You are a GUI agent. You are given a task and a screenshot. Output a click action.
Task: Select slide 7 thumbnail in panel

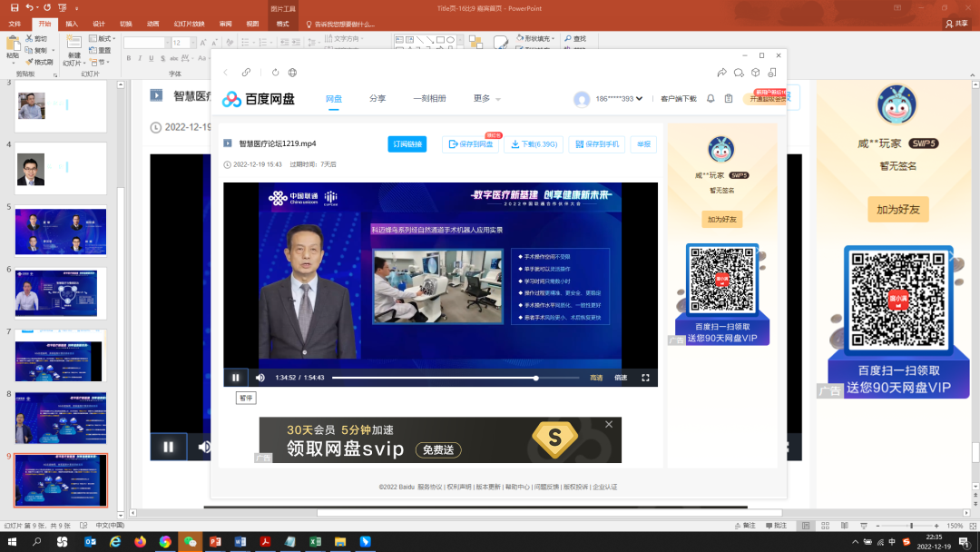click(61, 356)
